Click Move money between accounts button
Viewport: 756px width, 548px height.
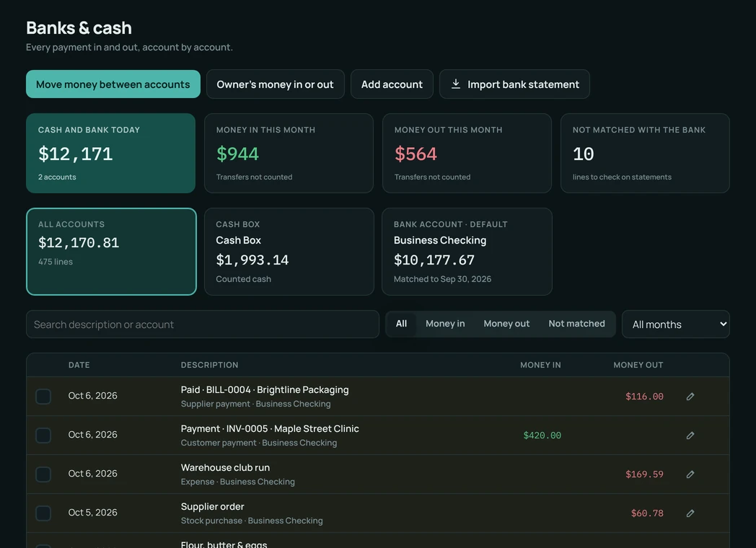click(x=113, y=84)
